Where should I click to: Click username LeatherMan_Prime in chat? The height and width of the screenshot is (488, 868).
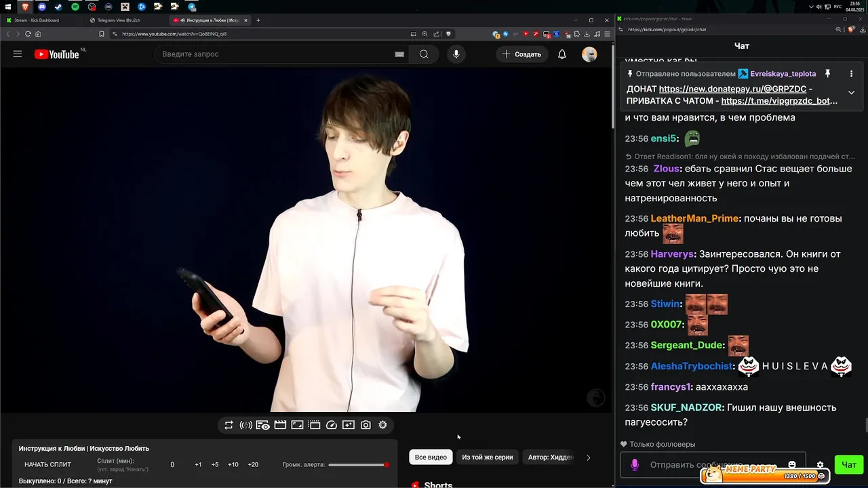point(694,219)
